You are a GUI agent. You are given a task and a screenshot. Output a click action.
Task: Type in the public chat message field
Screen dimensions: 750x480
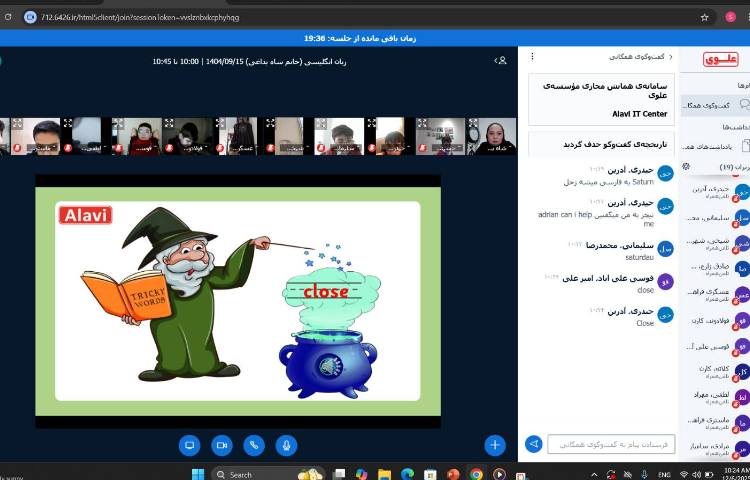point(611,444)
